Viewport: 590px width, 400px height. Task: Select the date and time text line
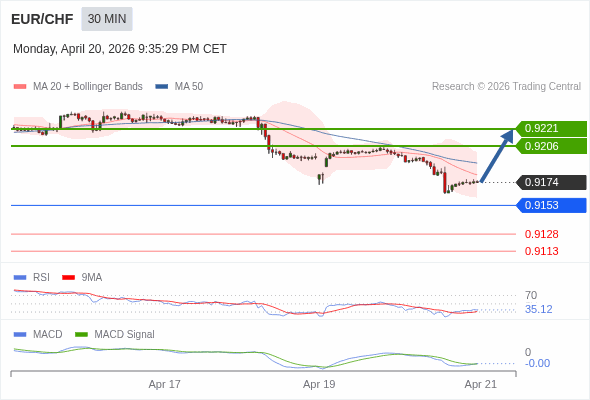coord(120,49)
